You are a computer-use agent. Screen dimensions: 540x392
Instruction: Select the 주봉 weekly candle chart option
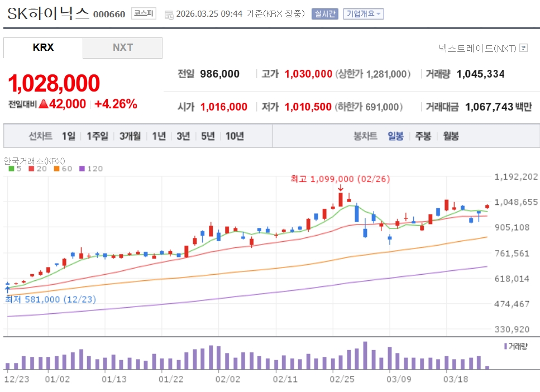click(x=423, y=136)
